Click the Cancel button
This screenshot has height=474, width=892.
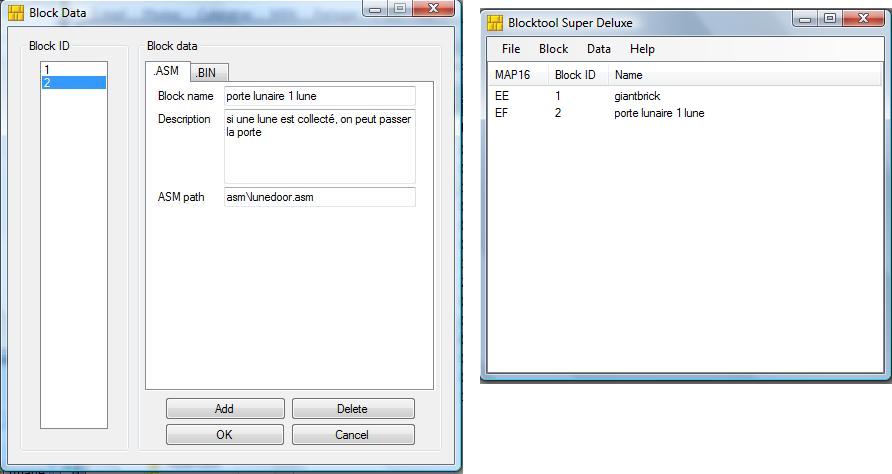[x=353, y=435]
